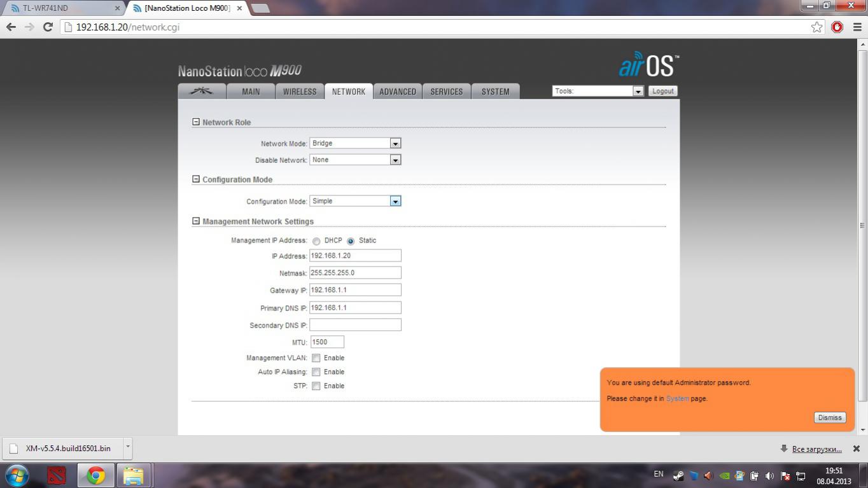Open the Disable Network dropdown
The image size is (868, 488).
point(355,160)
